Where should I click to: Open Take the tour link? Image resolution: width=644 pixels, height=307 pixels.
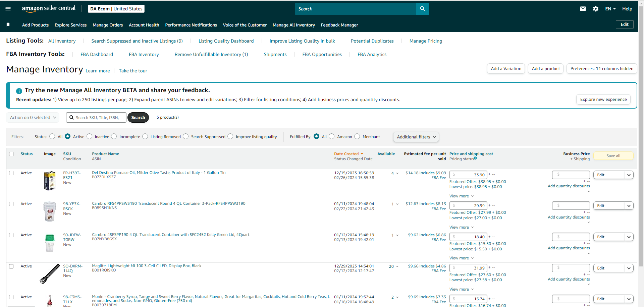click(x=133, y=71)
